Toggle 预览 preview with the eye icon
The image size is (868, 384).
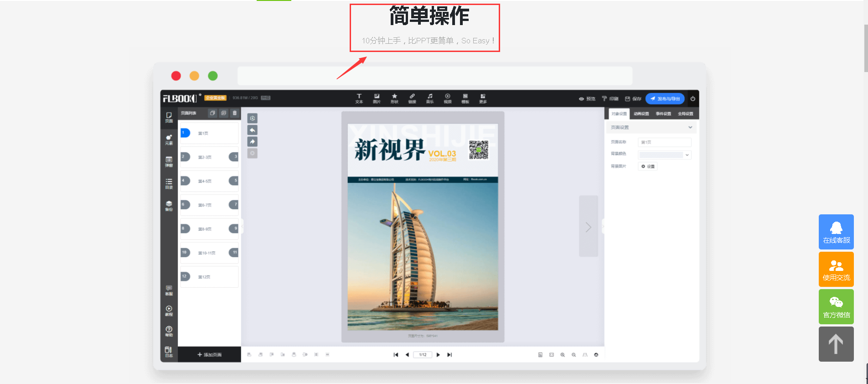pyautogui.click(x=587, y=99)
